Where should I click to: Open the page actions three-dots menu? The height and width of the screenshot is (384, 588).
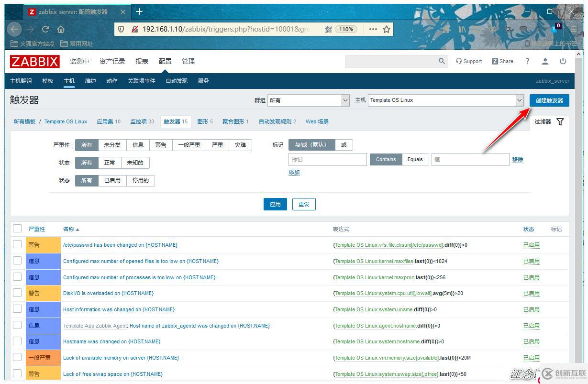[373, 29]
